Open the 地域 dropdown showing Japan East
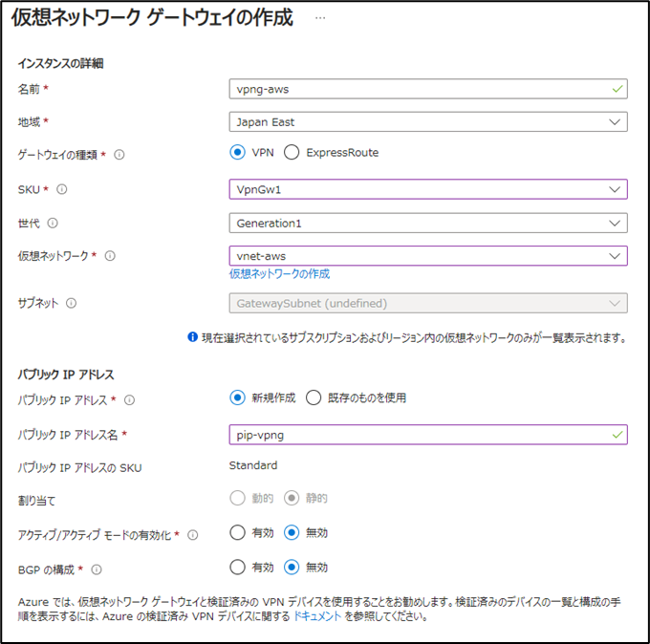650x644 pixels. [x=428, y=122]
